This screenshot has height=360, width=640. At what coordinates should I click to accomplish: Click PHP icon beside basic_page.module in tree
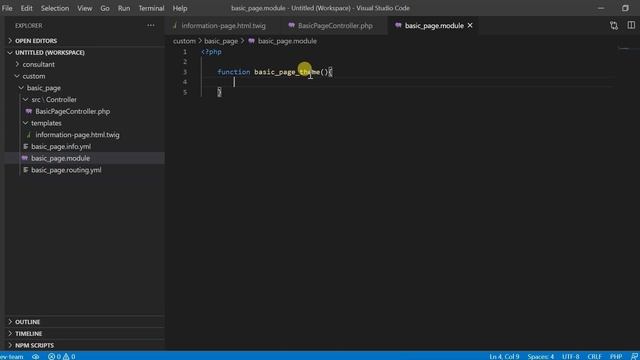pos(25,158)
